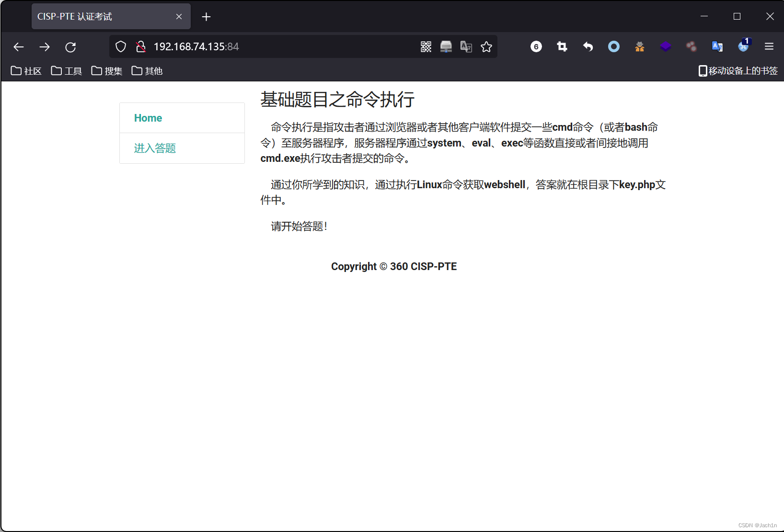Open the red dots extension icon
Viewport: 784px width, 532px height.
692,46
